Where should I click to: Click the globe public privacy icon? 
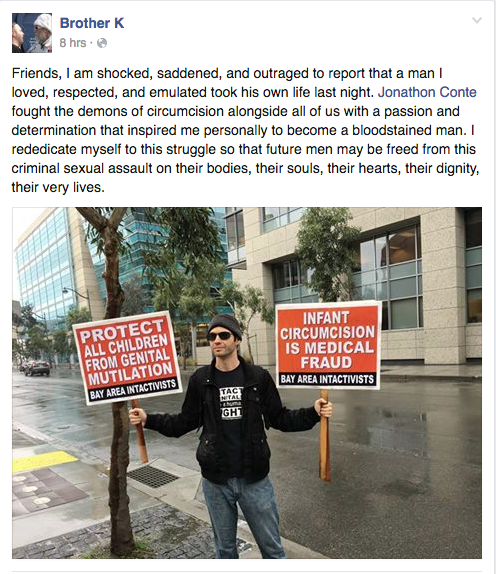coord(102,43)
